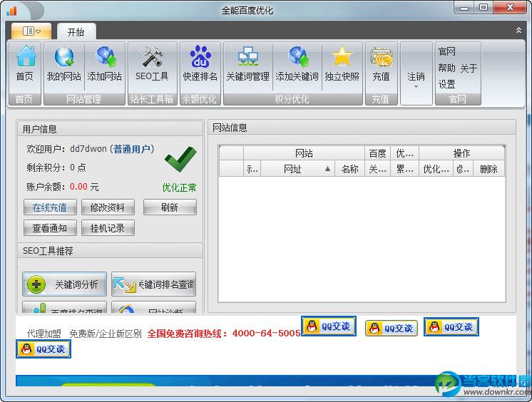The height and width of the screenshot is (402, 532).
Task: Click the 删除 column header
Action: (x=488, y=169)
